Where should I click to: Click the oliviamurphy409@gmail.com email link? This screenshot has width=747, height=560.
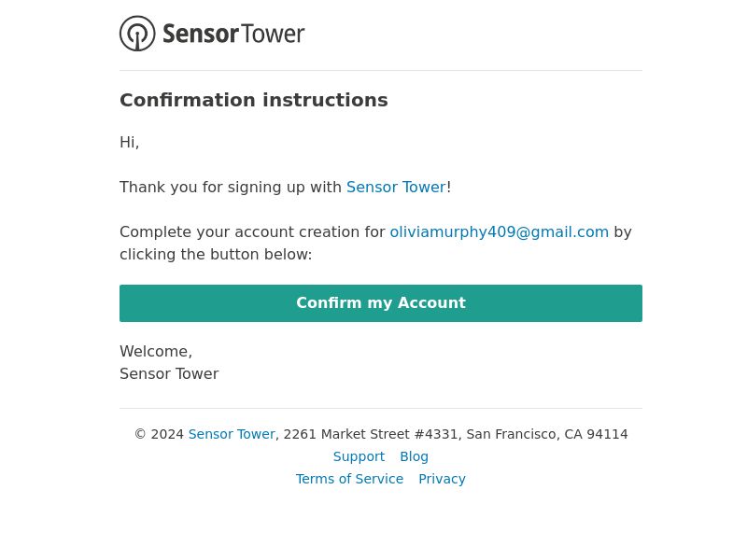[500, 231]
